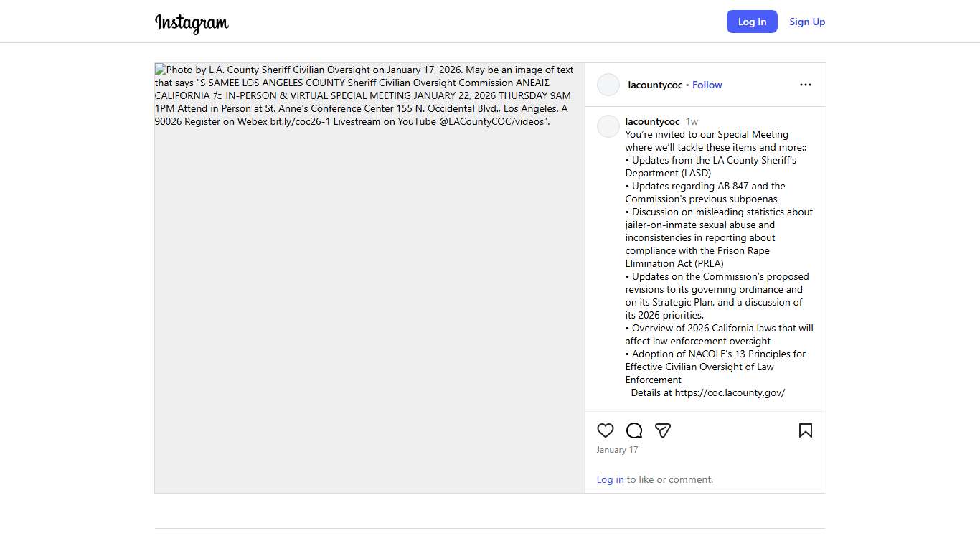Save the post with the bookmark icon
Screen dimensions: 980x551
[806, 430]
